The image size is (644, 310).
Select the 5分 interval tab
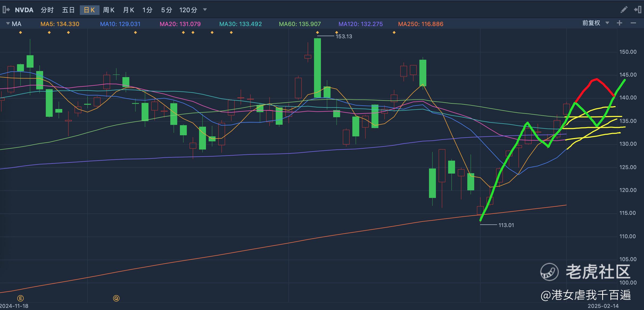tap(167, 10)
